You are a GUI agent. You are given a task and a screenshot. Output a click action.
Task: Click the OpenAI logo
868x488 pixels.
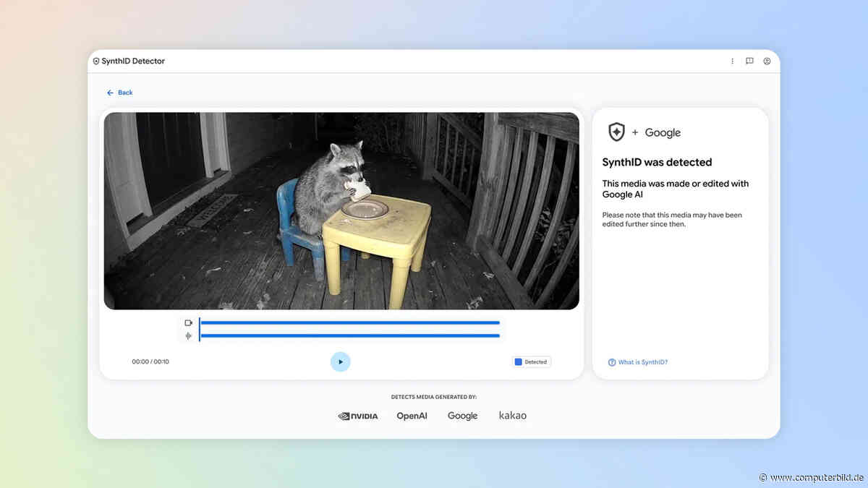tap(412, 416)
